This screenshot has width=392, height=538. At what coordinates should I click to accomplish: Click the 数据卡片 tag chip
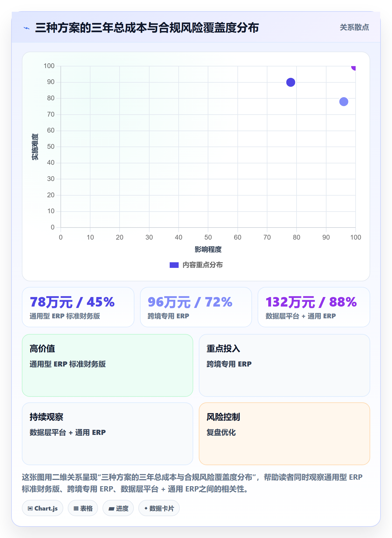click(x=159, y=508)
